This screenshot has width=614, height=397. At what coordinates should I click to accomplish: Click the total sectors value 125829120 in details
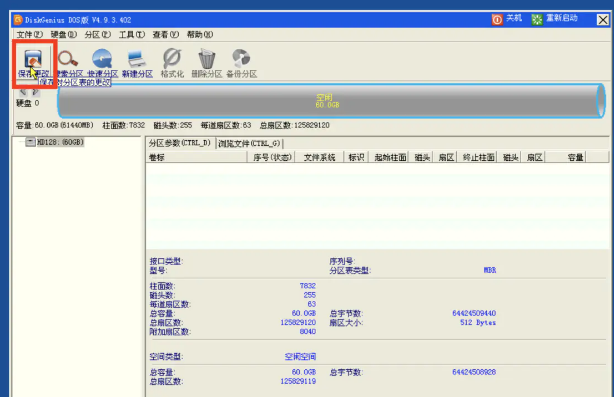click(x=298, y=323)
